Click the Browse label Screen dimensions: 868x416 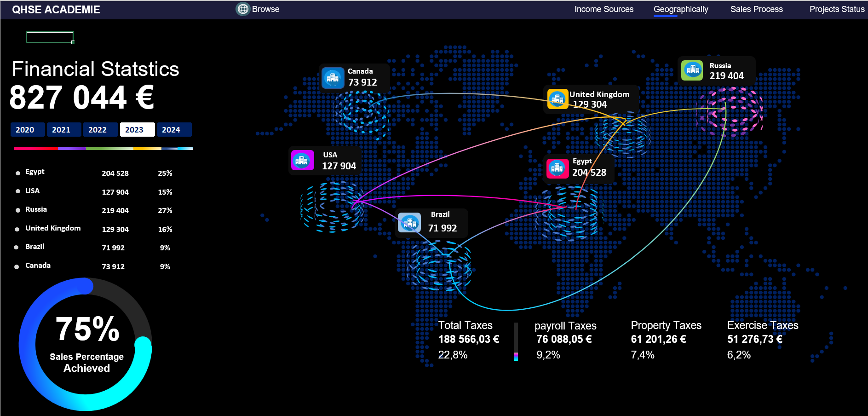(x=265, y=9)
